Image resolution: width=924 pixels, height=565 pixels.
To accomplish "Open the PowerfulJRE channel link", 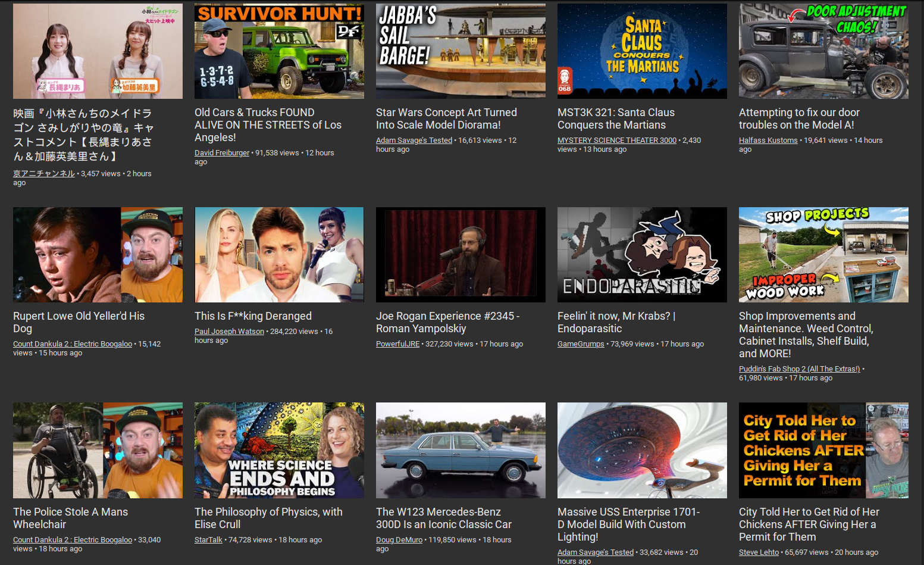I will coord(397,344).
